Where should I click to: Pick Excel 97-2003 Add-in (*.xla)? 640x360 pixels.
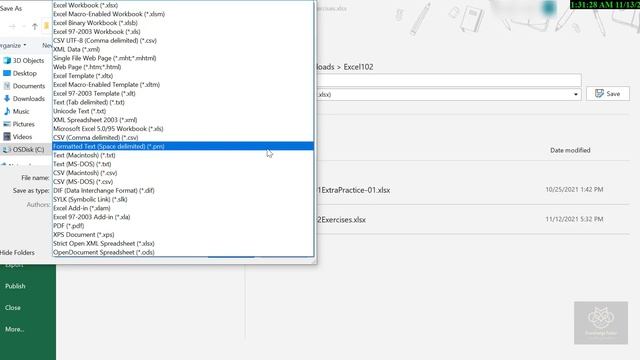click(183, 217)
